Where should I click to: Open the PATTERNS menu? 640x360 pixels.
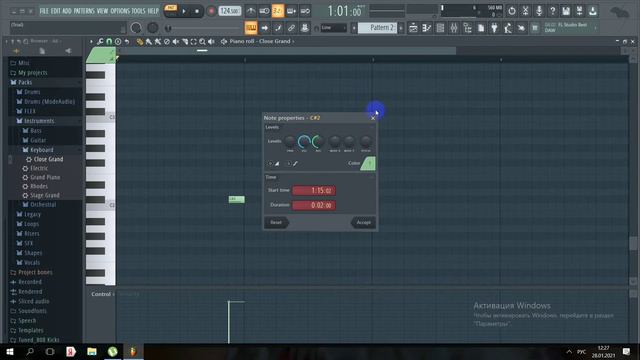pos(84,11)
